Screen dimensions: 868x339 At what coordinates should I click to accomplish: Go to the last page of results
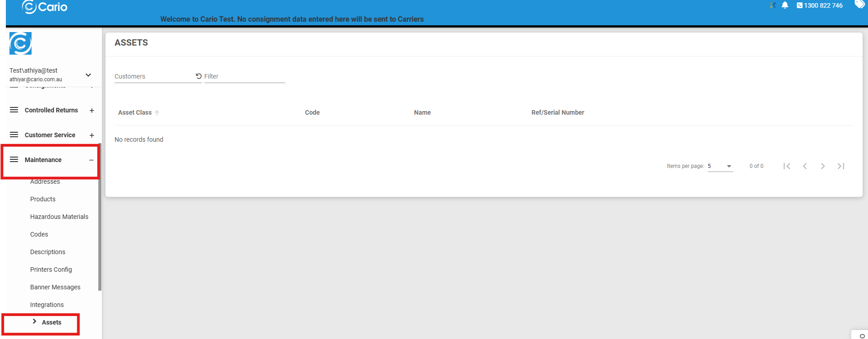(841, 166)
